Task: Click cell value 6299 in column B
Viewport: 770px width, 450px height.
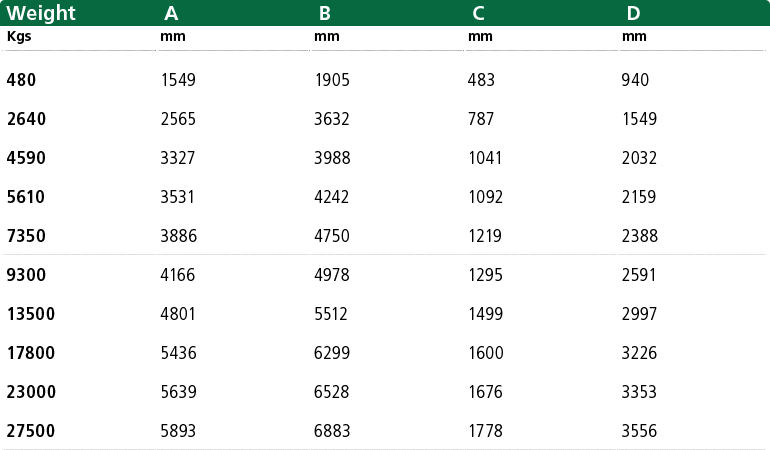Action: tap(332, 353)
